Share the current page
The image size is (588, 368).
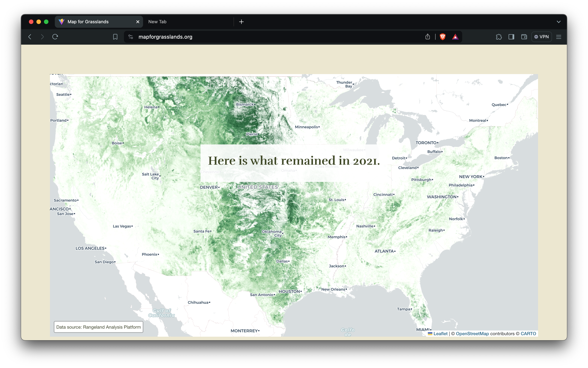pos(427,37)
